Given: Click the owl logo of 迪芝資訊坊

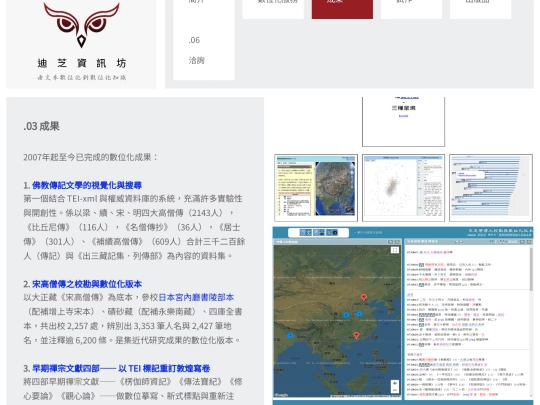Looking at the screenshot, I should pos(82,24).
